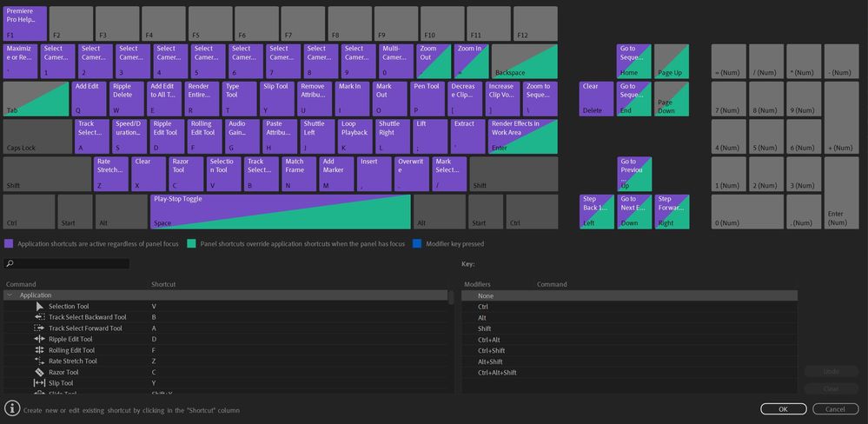Click the Zoom In equals key

point(471,61)
